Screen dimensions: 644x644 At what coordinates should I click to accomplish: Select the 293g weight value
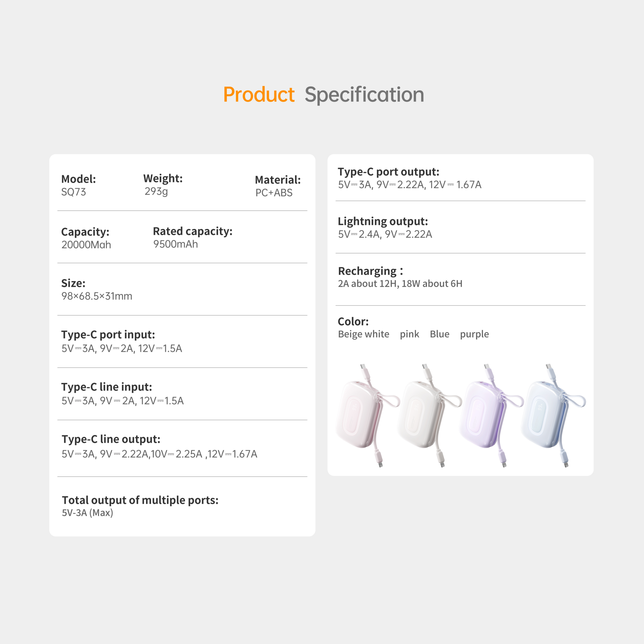pyautogui.click(x=156, y=191)
